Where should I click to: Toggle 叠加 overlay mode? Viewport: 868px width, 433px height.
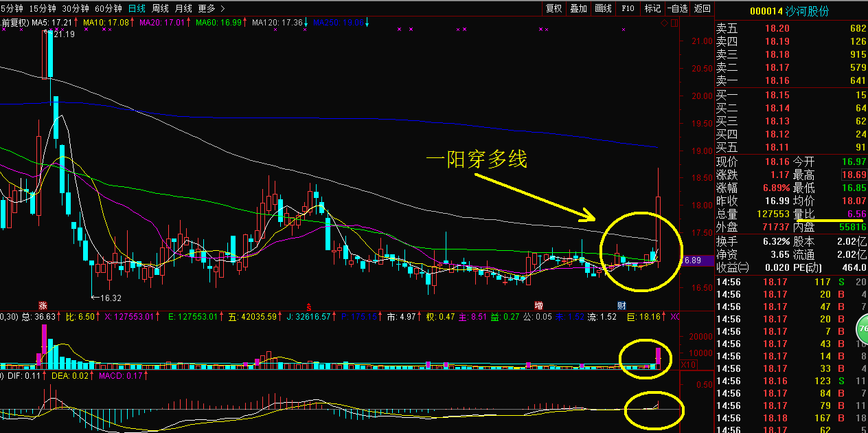tap(578, 8)
